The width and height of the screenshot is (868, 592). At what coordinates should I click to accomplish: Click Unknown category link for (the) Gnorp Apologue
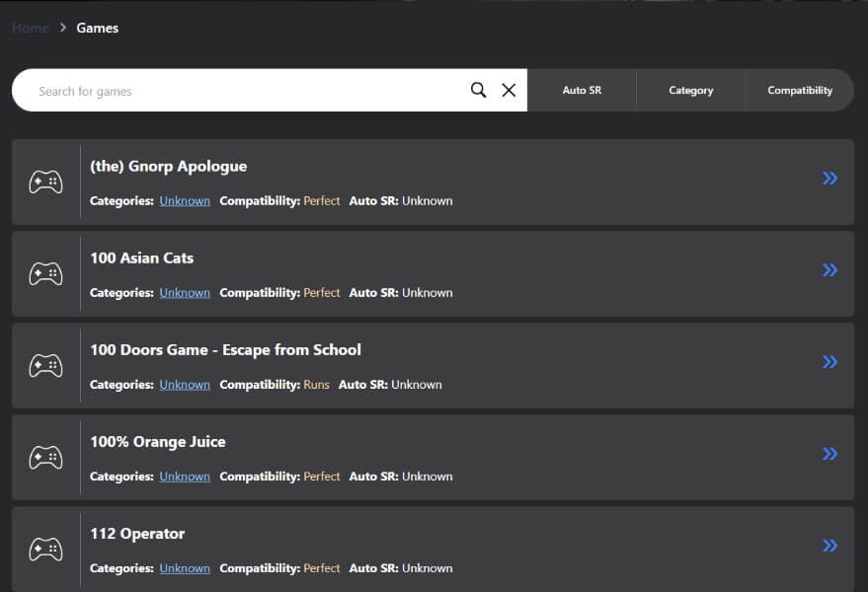(x=185, y=201)
